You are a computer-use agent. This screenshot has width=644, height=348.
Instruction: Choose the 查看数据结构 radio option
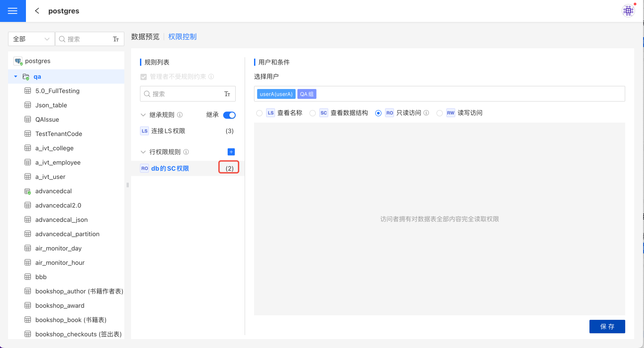313,113
